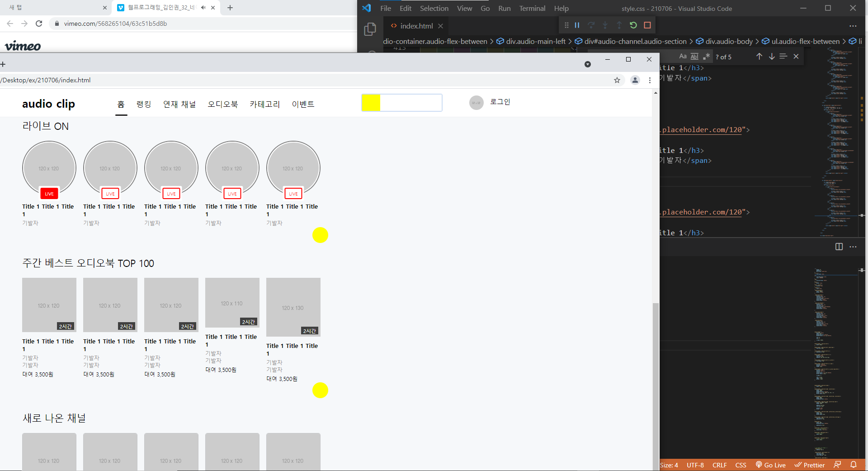Image resolution: width=868 pixels, height=471 pixels.
Task: Open the View menu in VS Code
Action: 464,8
